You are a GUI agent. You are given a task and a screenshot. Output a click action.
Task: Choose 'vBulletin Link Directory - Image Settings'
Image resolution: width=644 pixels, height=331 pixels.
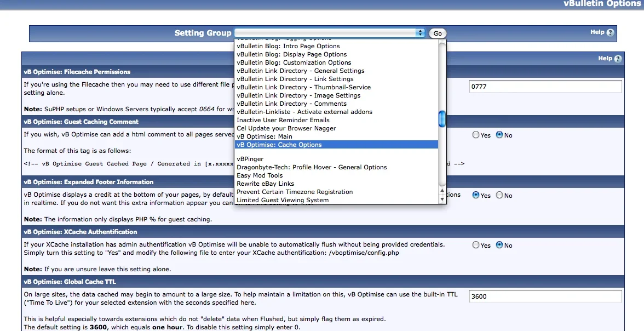click(298, 95)
